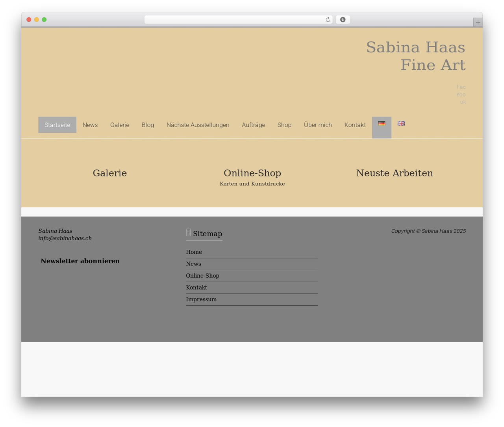The width and height of the screenshot is (504, 427).
Task: Open the Aufträge menu item
Action: (254, 125)
